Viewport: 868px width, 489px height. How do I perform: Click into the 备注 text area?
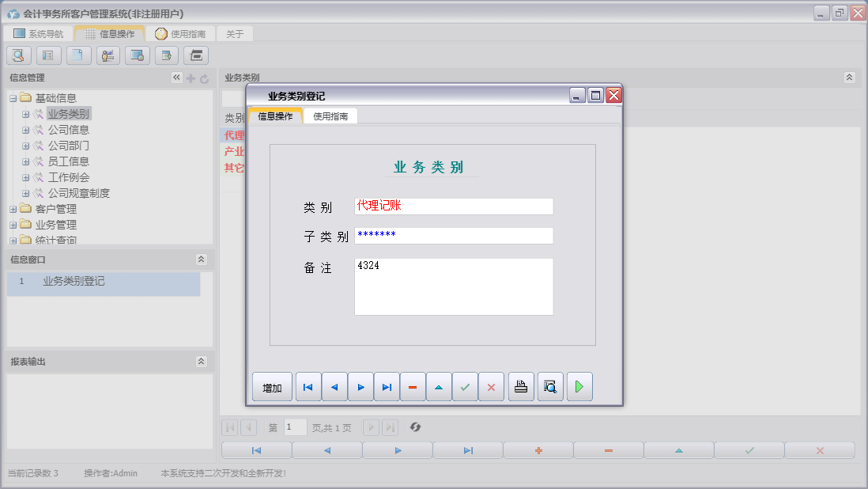tap(453, 286)
